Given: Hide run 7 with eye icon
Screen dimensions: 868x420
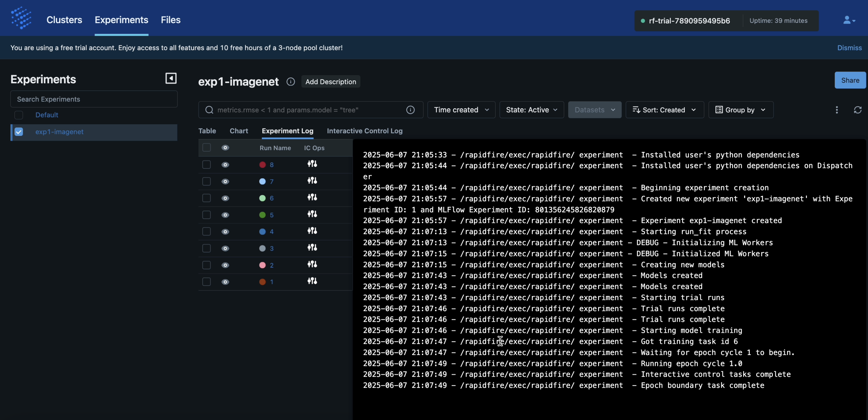Looking at the screenshot, I should [225, 181].
